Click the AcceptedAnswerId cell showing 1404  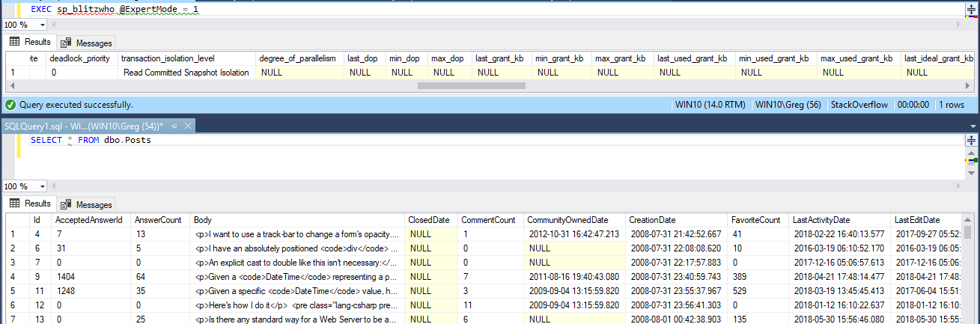coord(91,276)
